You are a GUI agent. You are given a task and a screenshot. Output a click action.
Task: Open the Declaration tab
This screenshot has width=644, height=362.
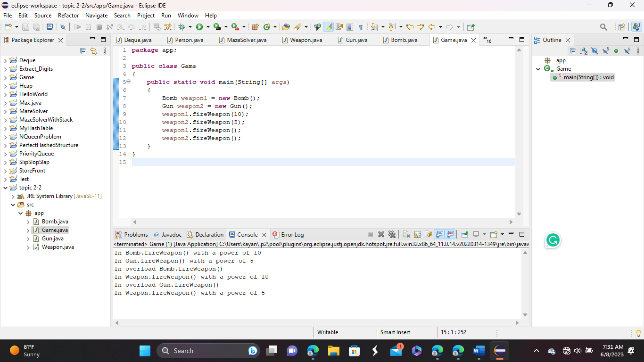pyautogui.click(x=205, y=235)
